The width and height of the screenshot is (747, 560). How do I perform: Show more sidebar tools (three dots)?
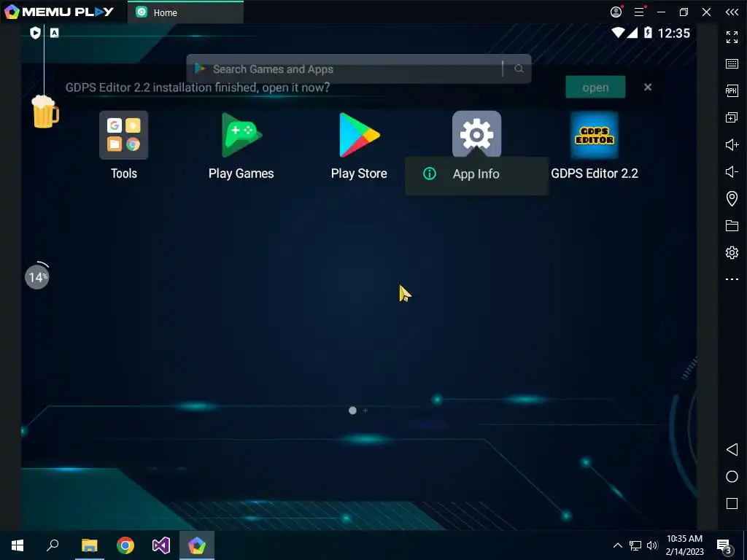pyautogui.click(x=732, y=279)
